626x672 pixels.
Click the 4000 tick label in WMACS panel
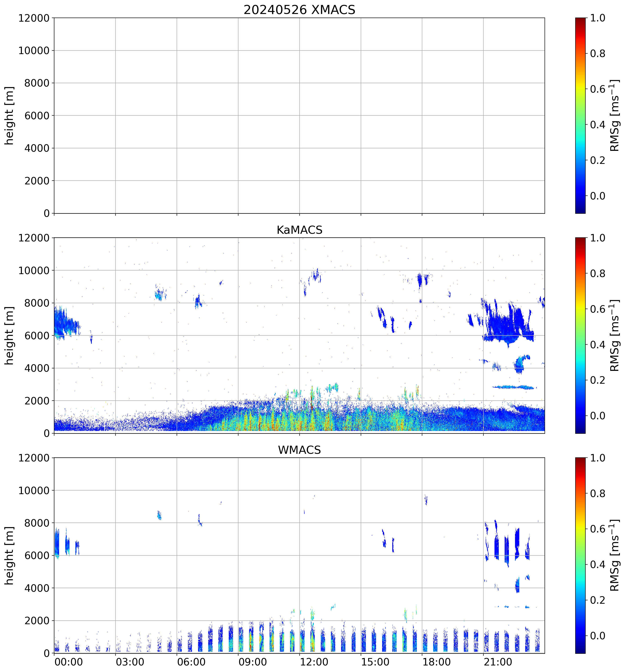pyautogui.click(x=37, y=588)
